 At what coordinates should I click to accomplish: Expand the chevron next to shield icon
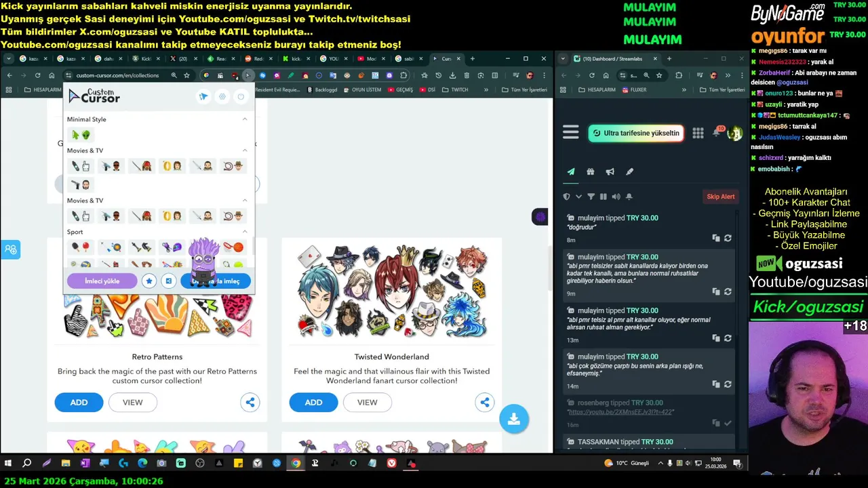578,197
